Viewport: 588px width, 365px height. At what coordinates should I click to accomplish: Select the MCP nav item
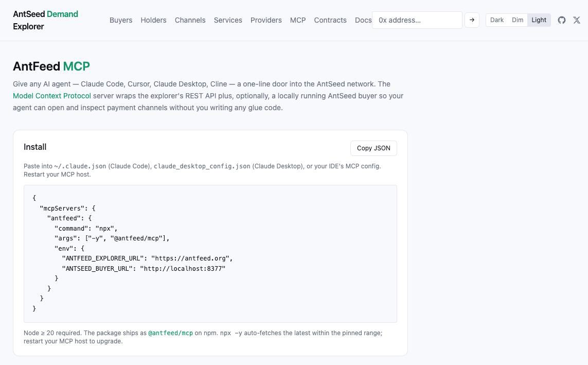[x=298, y=20]
